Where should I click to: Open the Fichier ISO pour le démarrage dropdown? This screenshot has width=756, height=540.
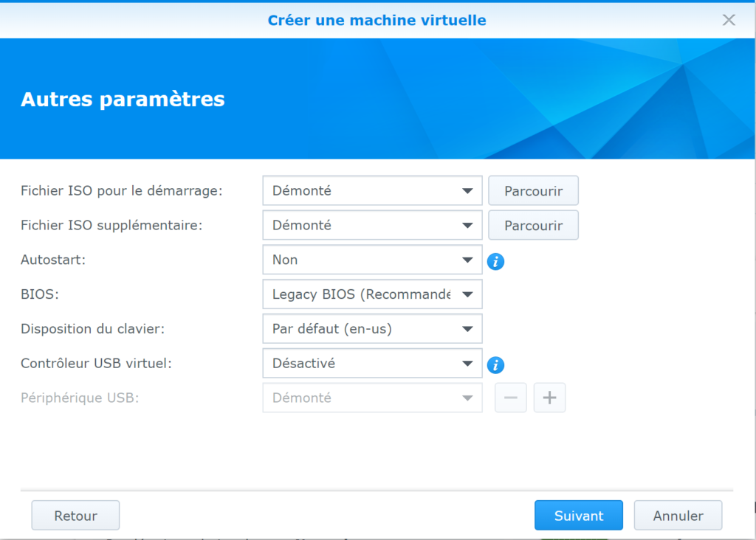click(x=372, y=190)
